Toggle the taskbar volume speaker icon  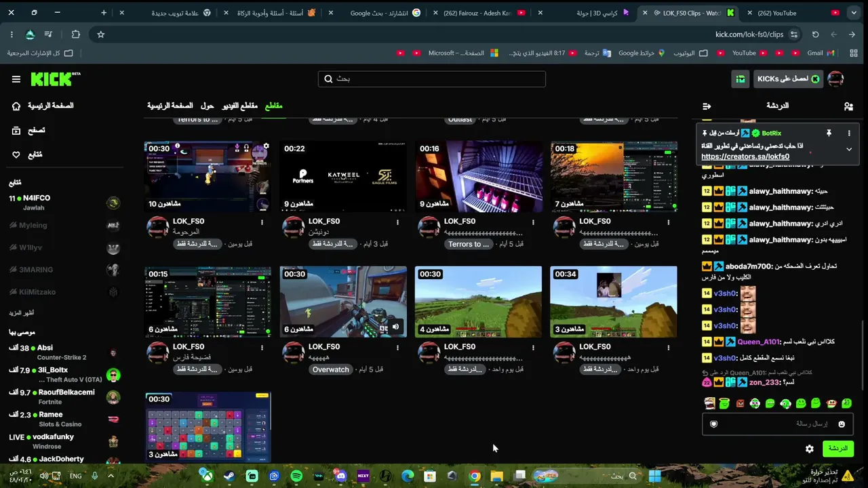click(x=44, y=476)
